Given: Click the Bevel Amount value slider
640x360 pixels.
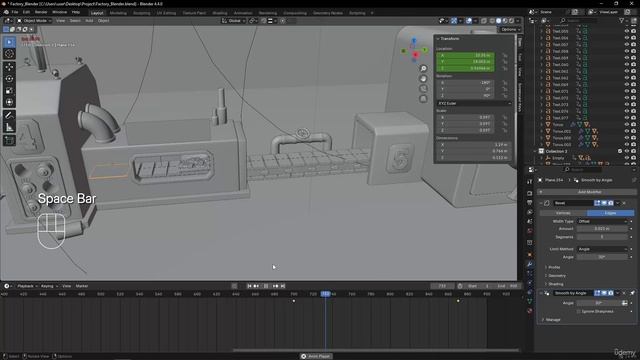Looking at the screenshot, I should [x=602, y=229].
